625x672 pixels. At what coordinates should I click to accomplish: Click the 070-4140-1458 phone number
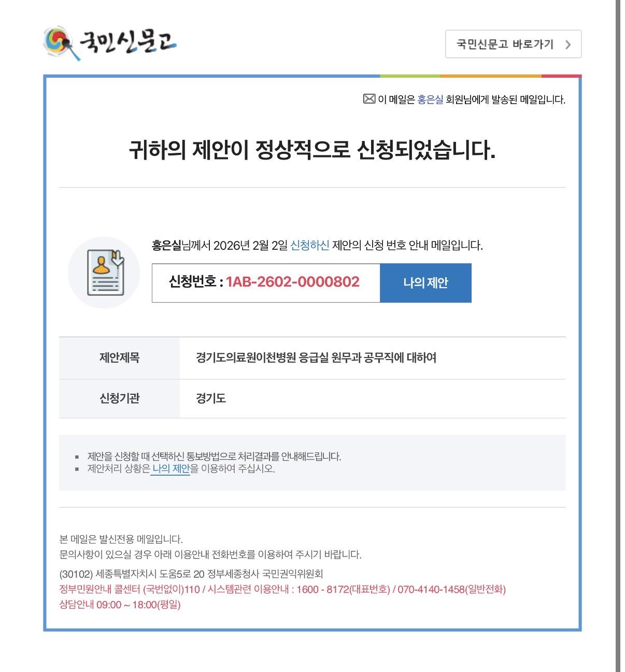point(431,590)
